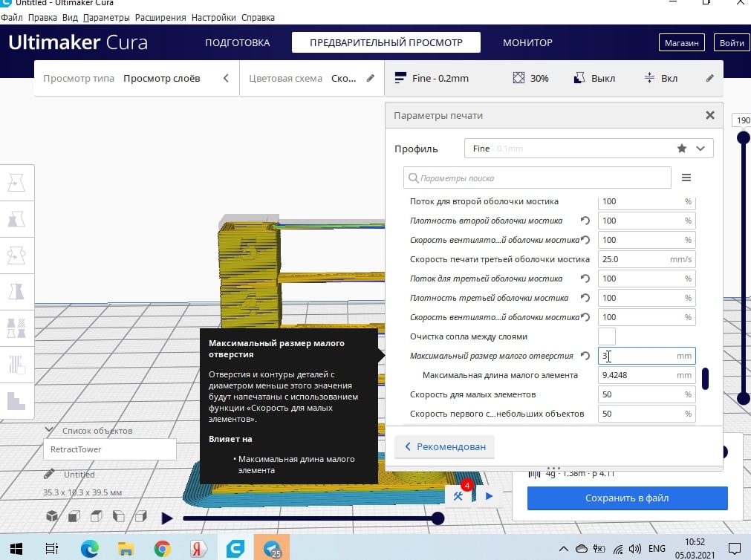751x560 pixels.
Task: Switch to the Подготовка stage
Action: 238,42
